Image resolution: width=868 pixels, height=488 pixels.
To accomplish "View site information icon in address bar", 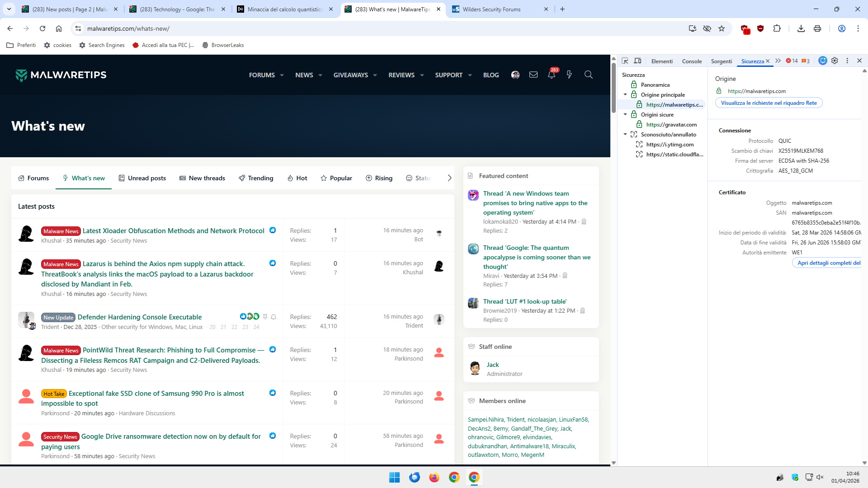I will point(78,28).
